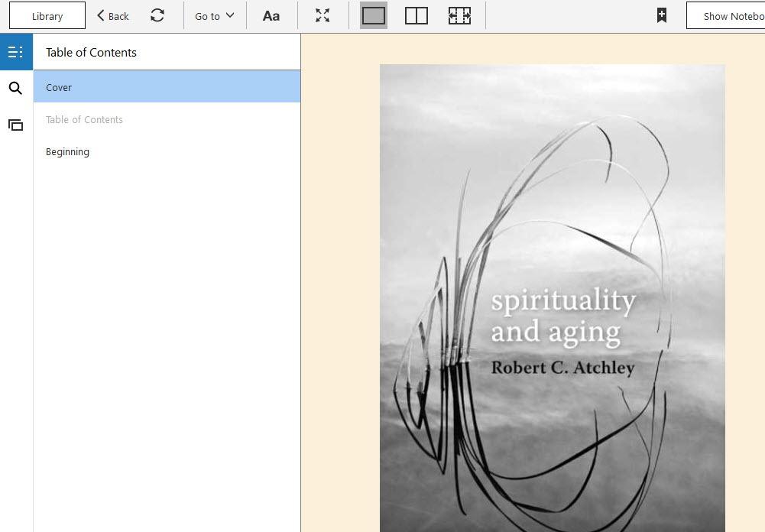Click the book title on the cover
This screenshot has height=532, width=765.
[x=562, y=316]
